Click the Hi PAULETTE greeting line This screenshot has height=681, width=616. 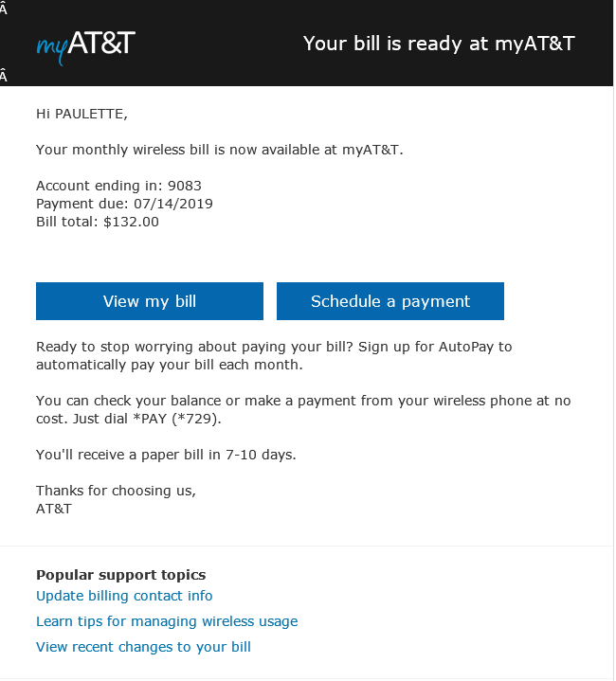coord(82,115)
